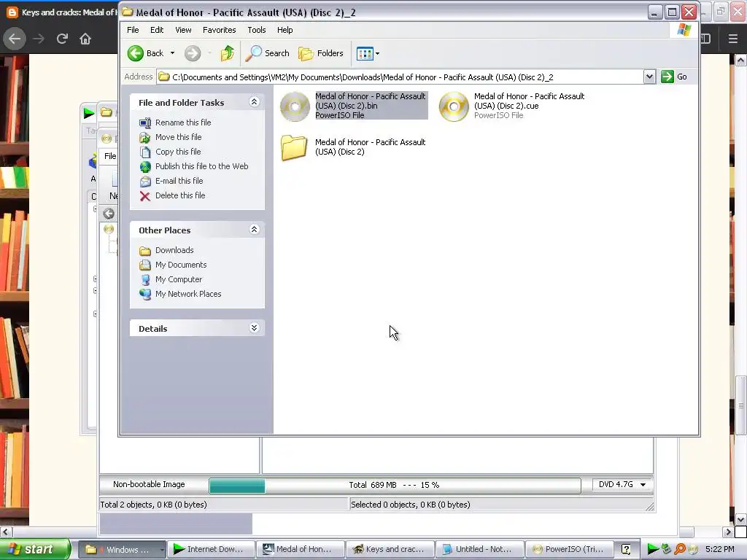Click the browser hamburger menu icon
This screenshot has height=560, width=747.
[x=733, y=39]
